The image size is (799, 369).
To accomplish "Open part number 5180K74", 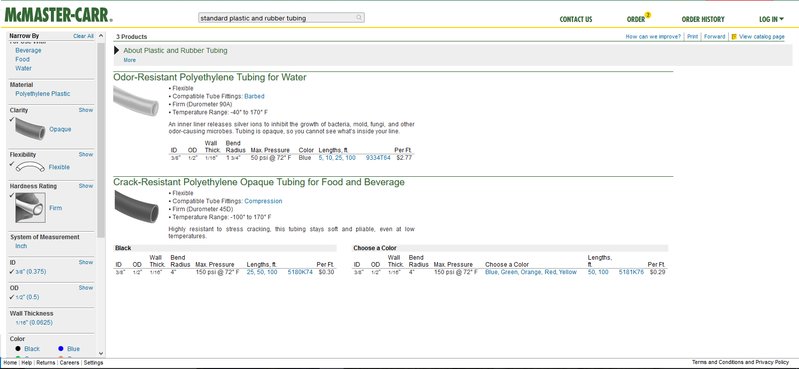I will (x=300, y=272).
